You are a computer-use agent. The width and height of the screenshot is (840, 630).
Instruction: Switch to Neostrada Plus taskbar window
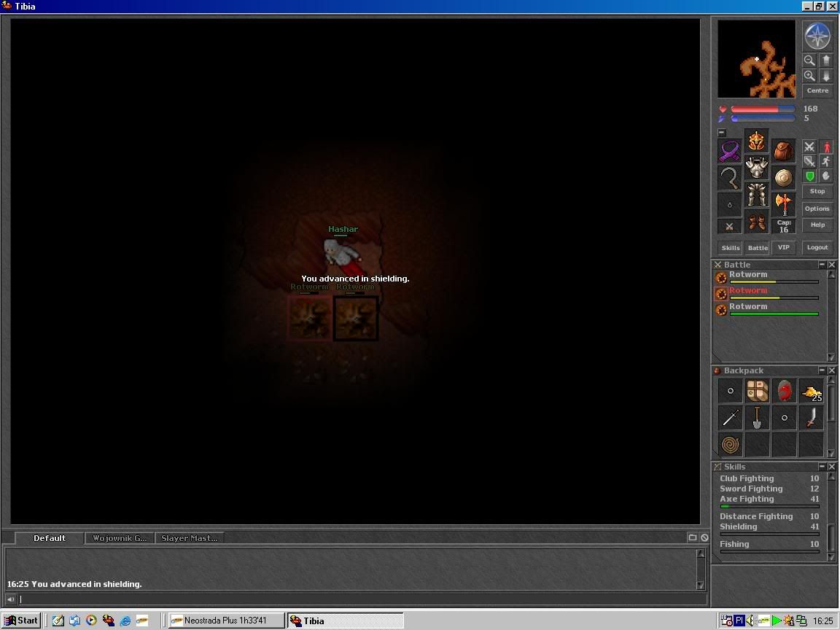click(x=226, y=621)
